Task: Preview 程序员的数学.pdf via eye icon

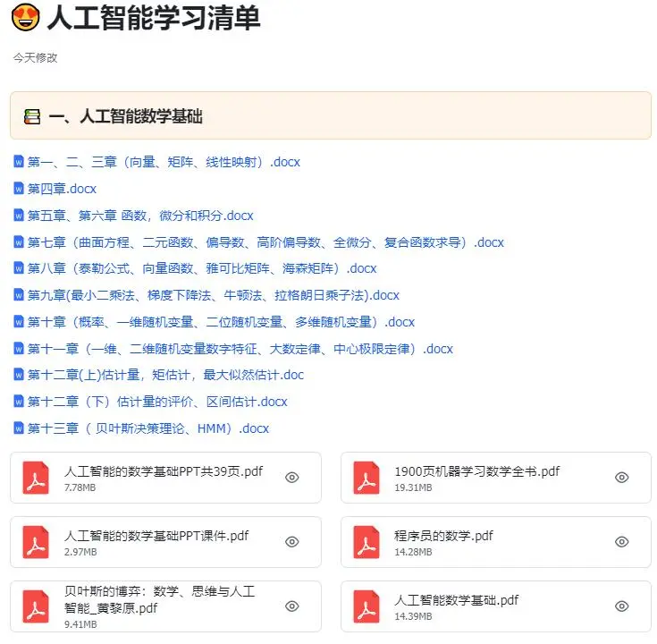Action: coord(622,542)
